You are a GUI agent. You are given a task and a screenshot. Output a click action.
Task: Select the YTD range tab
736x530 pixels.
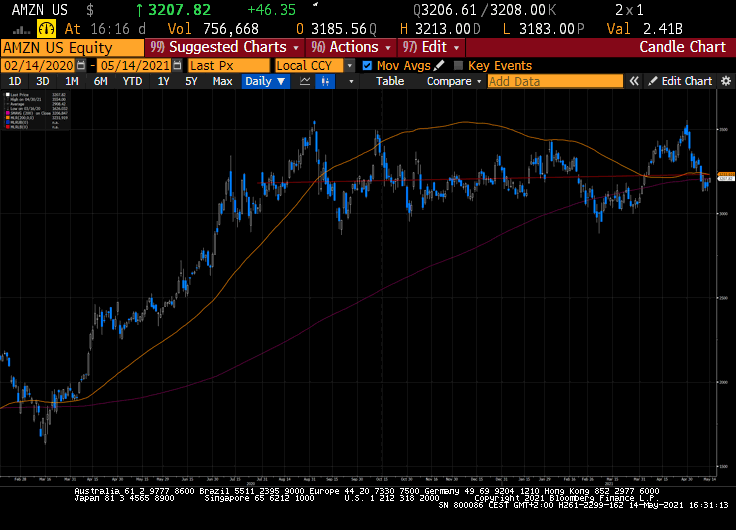pos(132,81)
